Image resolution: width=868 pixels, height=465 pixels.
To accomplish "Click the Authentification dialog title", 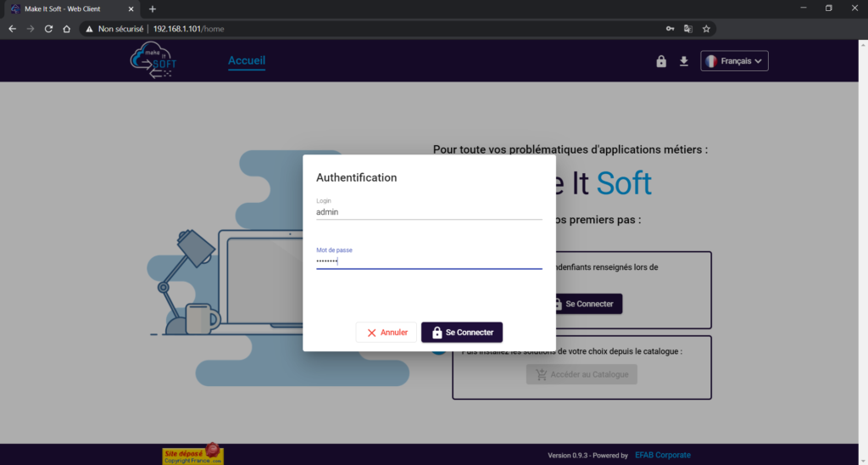I will pyautogui.click(x=357, y=177).
